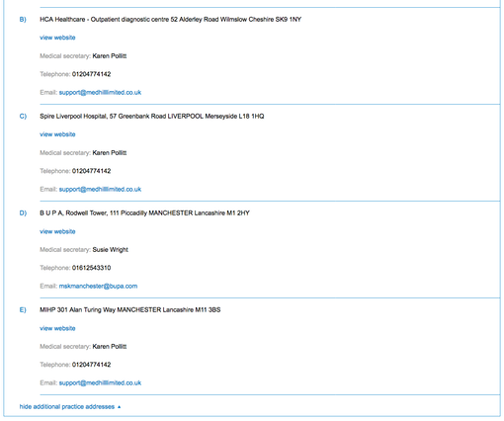
Task: Open view website link for BUPA Rodwell Tower
Action: tap(57, 231)
